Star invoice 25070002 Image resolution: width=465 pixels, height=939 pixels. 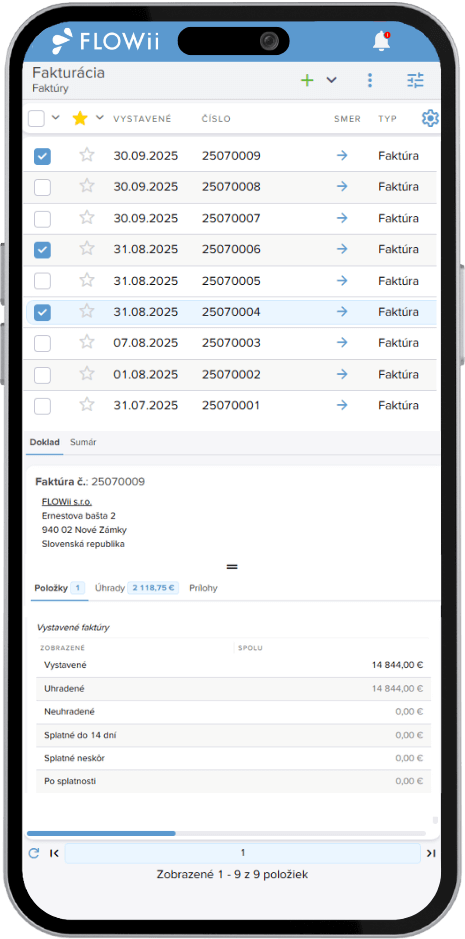(87, 374)
